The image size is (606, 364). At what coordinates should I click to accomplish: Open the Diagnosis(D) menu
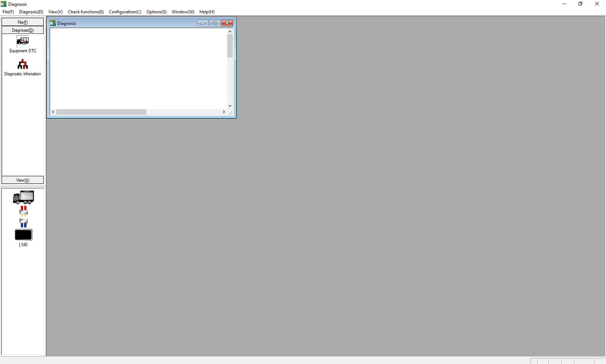(x=31, y=12)
